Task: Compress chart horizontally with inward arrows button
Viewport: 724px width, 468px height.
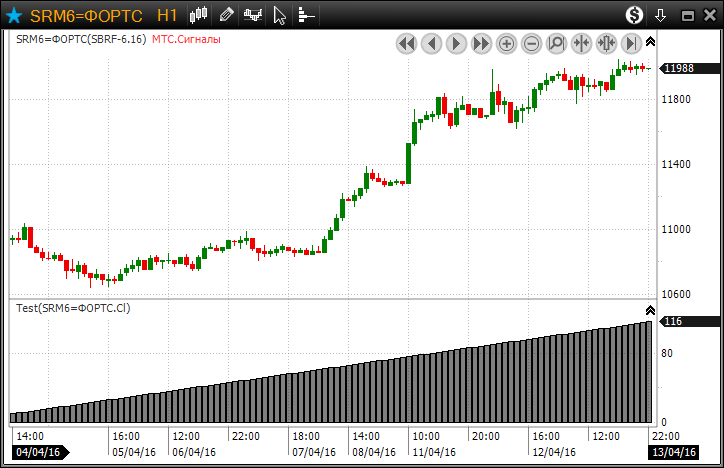Action: click(581, 43)
